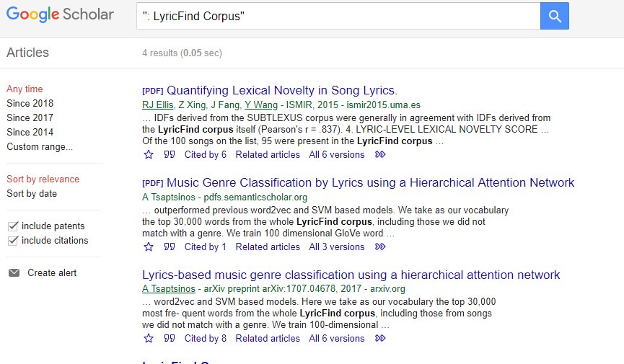
Task: View Cited by 8 articles
Action: coord(206,339)
